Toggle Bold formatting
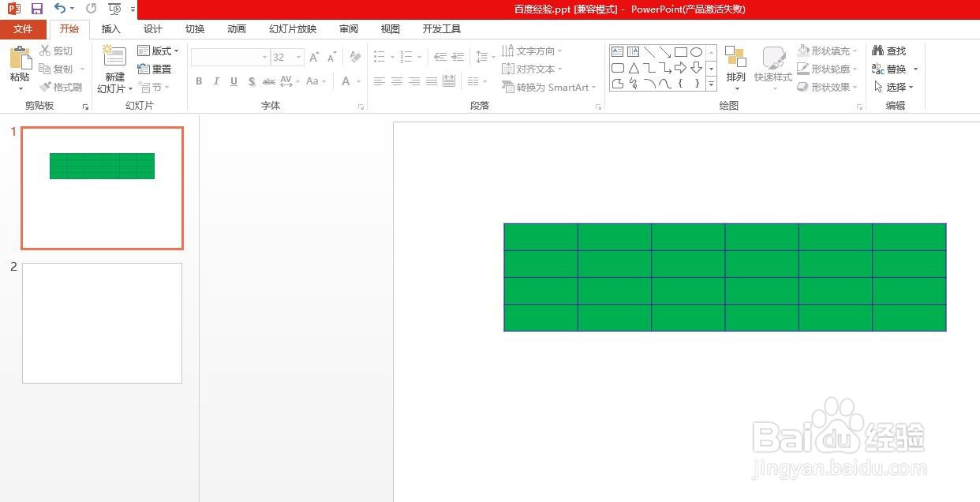980x502 pixels. point(199,81)
